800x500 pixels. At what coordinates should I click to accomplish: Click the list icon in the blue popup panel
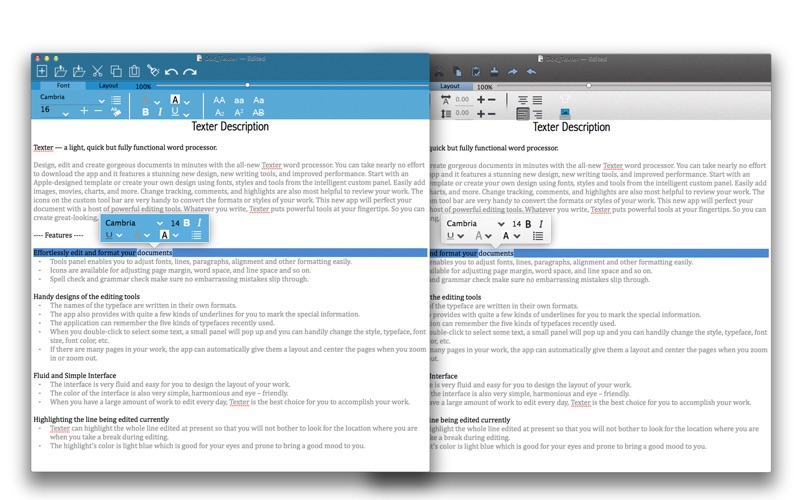click(x=196, y=235)
